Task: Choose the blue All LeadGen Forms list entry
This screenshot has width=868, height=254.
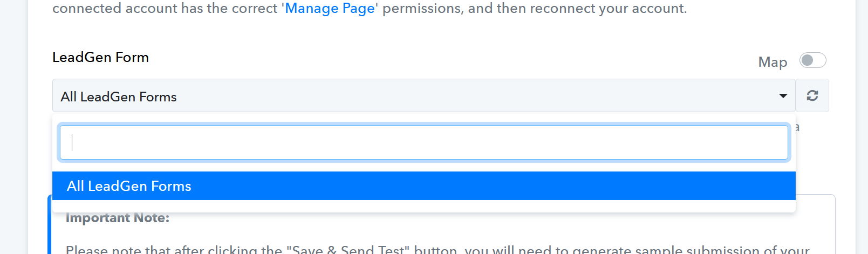Action: pos(424,186)
